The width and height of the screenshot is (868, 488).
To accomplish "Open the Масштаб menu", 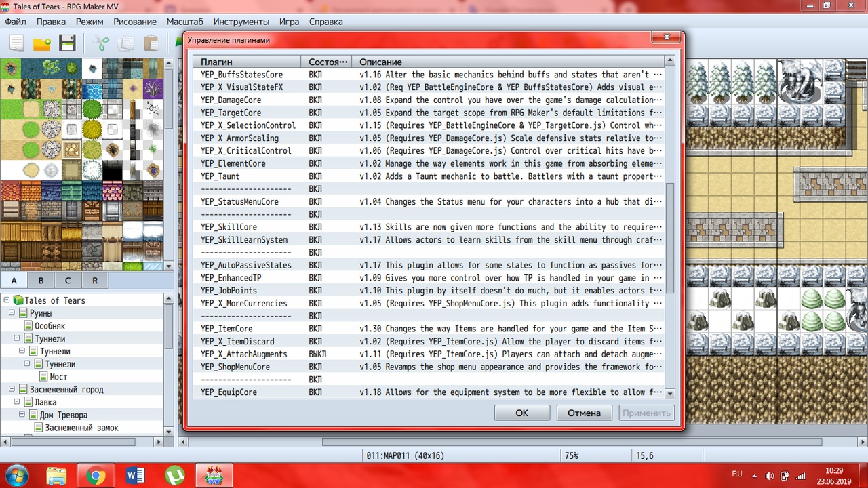I will click(184, 22).
